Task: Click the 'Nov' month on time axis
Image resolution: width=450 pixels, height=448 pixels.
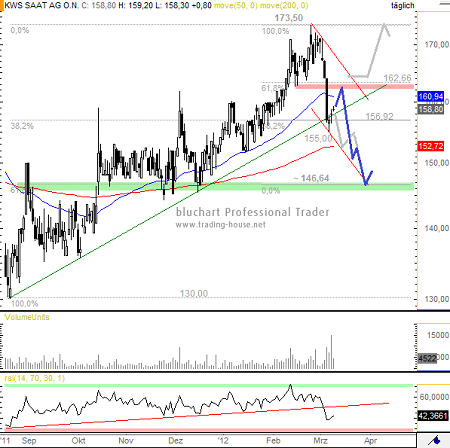Action: [x=126, y=441]
